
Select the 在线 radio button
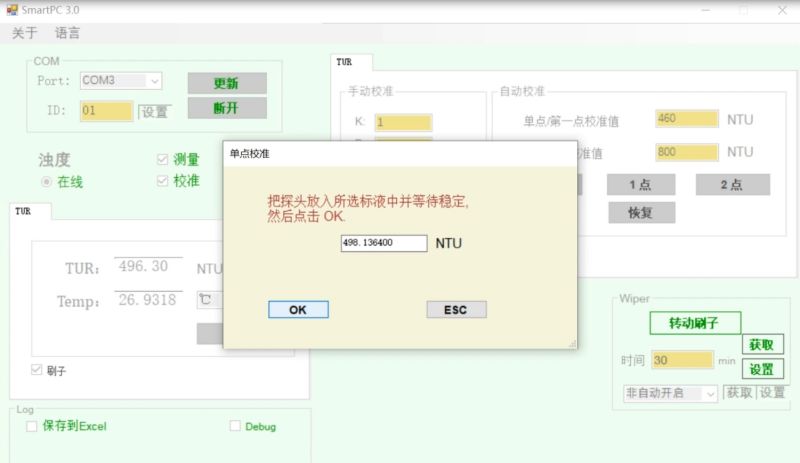(46, 182)
